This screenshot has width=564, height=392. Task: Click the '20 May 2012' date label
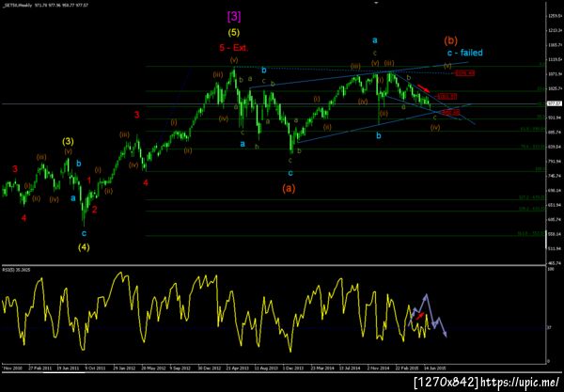[x=153, y=368]
